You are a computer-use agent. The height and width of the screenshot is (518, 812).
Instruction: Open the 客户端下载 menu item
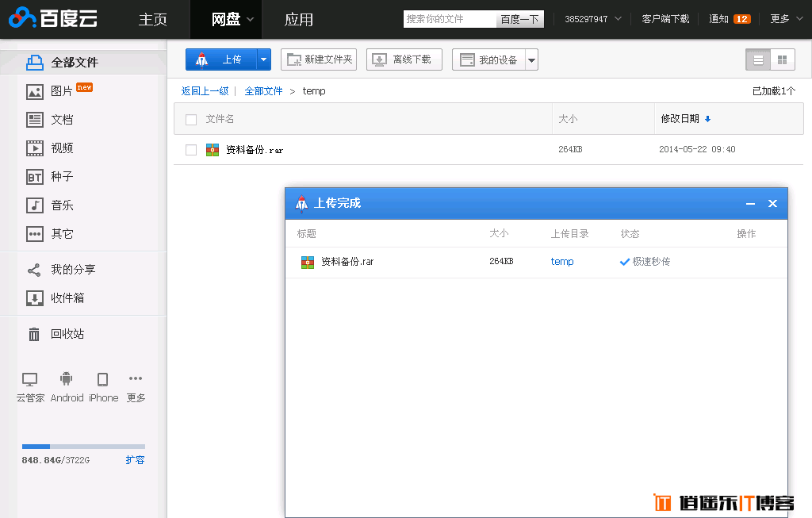click(665, 19)
